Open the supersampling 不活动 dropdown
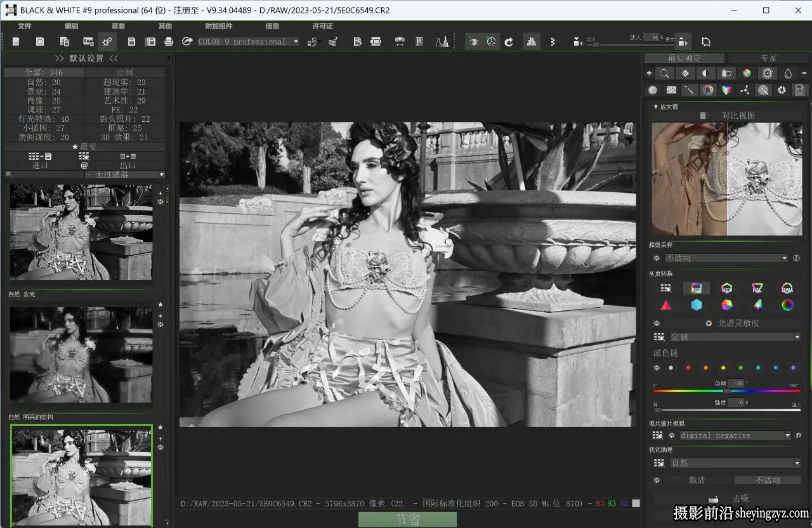 [726, 258]
